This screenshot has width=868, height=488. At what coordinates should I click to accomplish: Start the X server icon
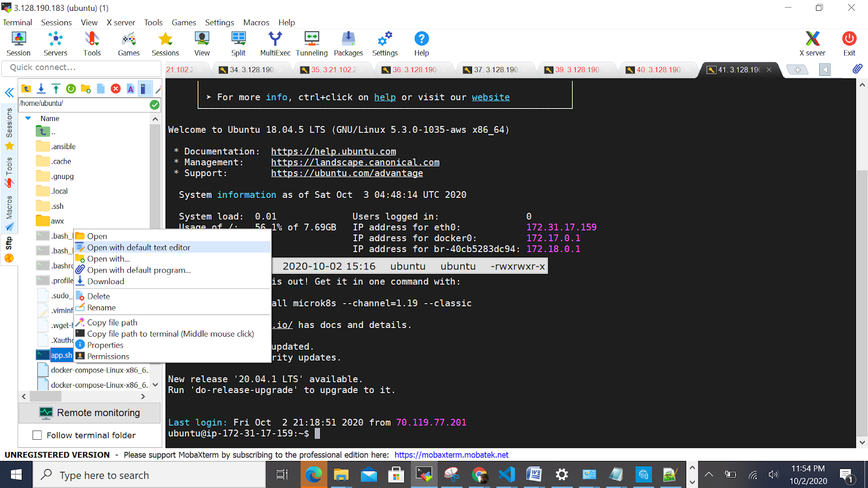(x=812, y=44)
